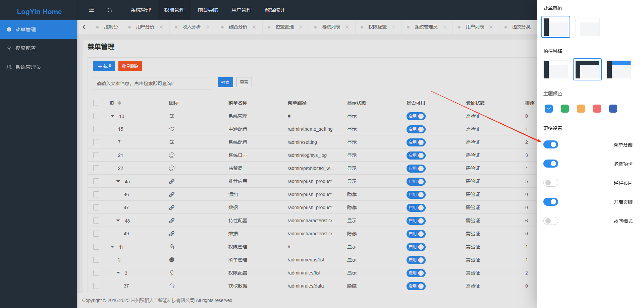Collapse the tree node for ID 3

point(118,273)
